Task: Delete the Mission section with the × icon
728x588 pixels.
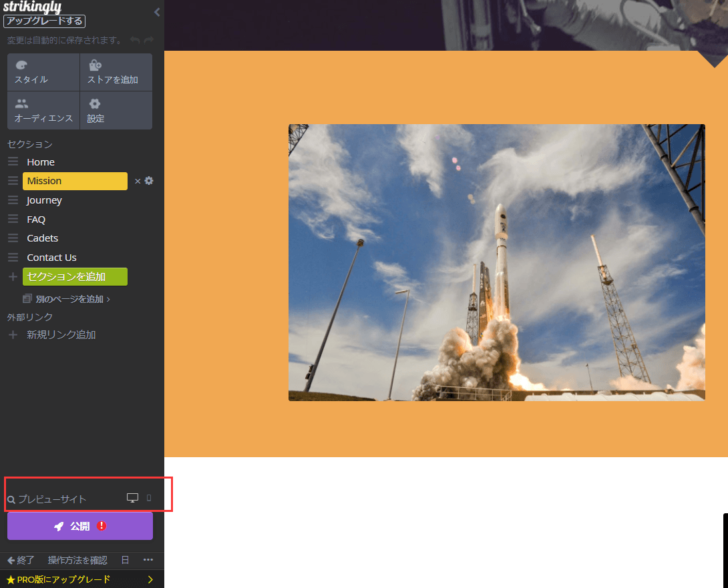Action: tap(138, 181)
